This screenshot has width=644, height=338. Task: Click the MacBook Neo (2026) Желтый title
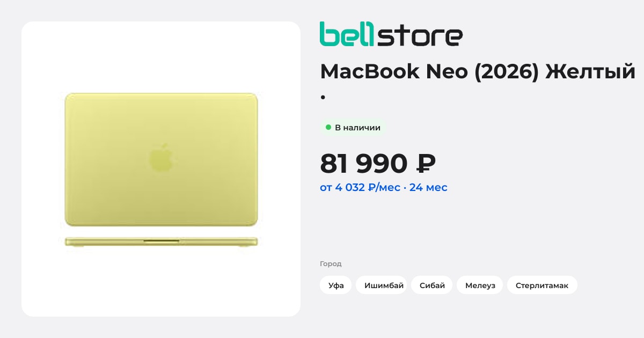point(478,71)
